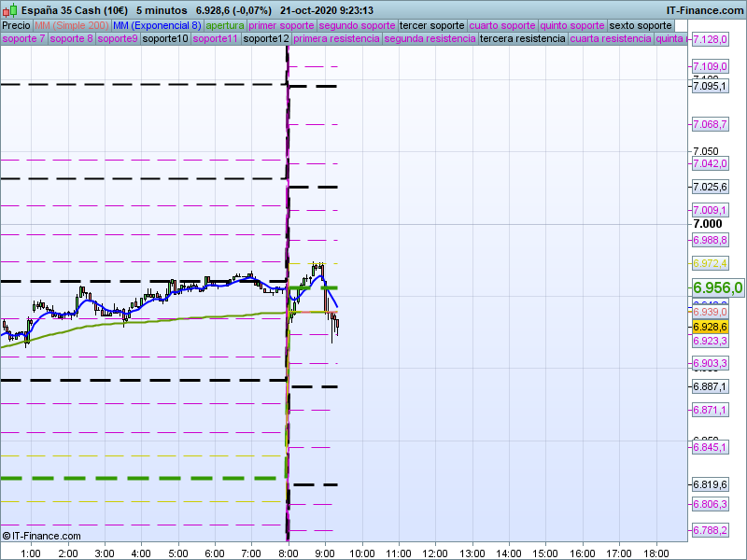Image resolution: width=747 pixels, height=560 pixels.
Task: Select the primera resistencia label
Action: click(336, 39)
